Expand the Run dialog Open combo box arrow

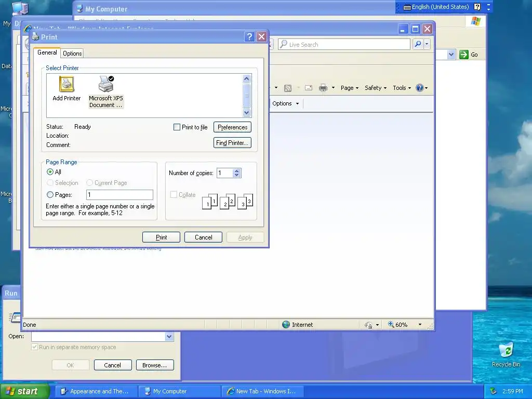tap(169, 337)
